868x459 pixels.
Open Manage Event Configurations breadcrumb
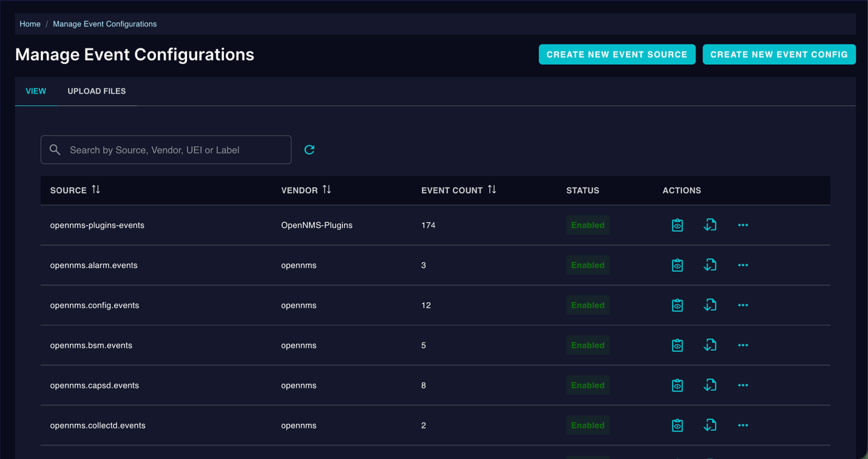click(x=105, y=24)
